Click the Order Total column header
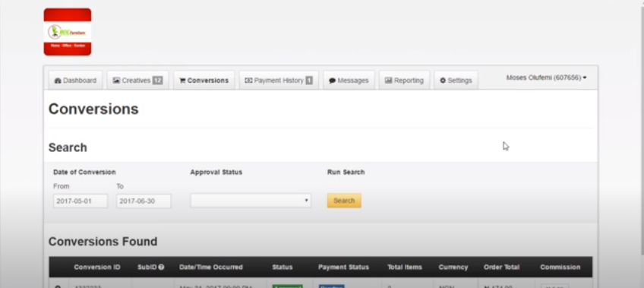 click(501, 267)
